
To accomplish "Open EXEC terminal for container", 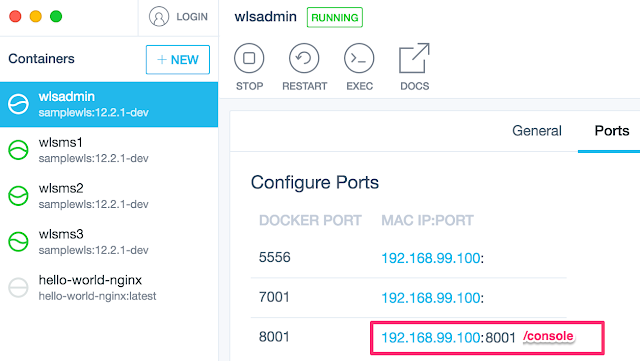I will click(x=359, y=58).
